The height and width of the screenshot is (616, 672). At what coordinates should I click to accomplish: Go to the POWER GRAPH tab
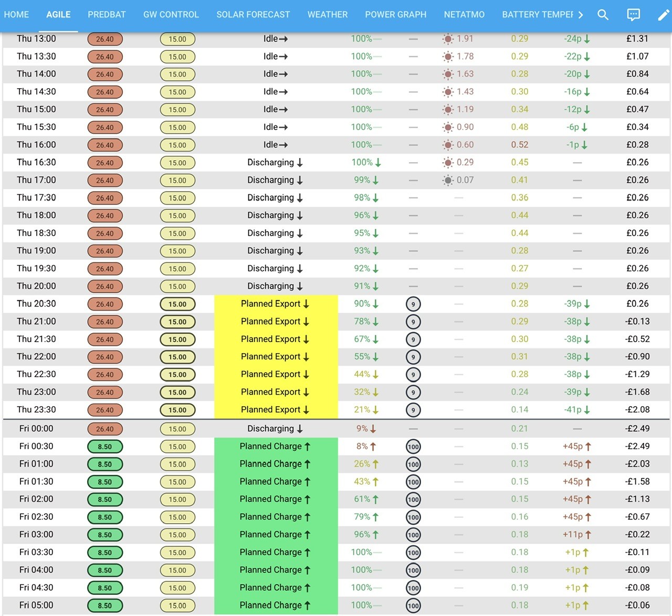[x=396, y=15]
